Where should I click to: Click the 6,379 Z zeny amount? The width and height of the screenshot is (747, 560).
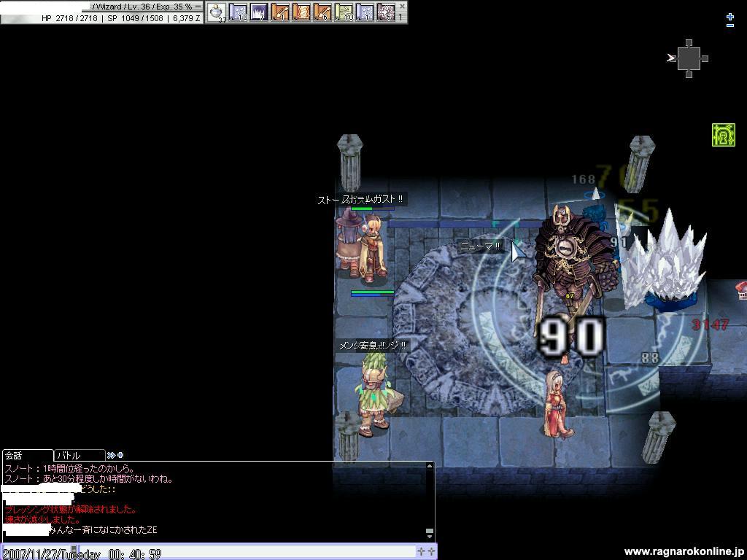click(187, 18)
